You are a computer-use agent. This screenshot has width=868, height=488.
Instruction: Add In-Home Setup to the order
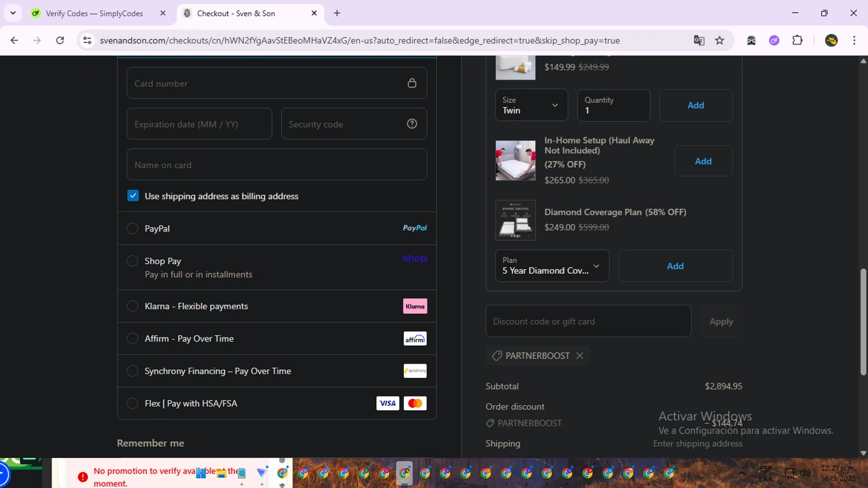(x=703, y=161)
